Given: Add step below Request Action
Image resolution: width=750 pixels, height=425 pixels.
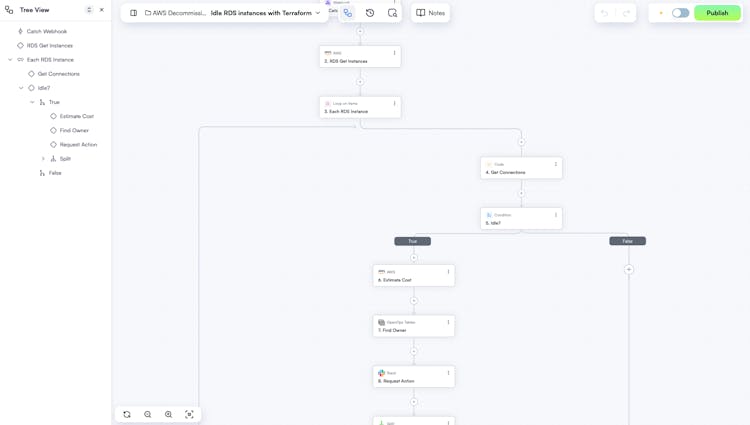Looking at the screenshot, I should (414, 402).
